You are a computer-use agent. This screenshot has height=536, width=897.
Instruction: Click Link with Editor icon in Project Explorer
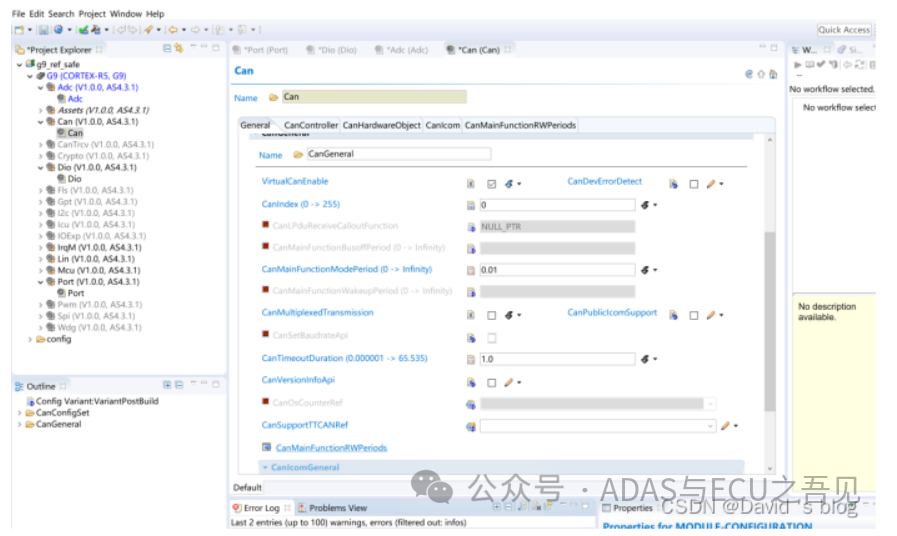(x=179, y=49)
